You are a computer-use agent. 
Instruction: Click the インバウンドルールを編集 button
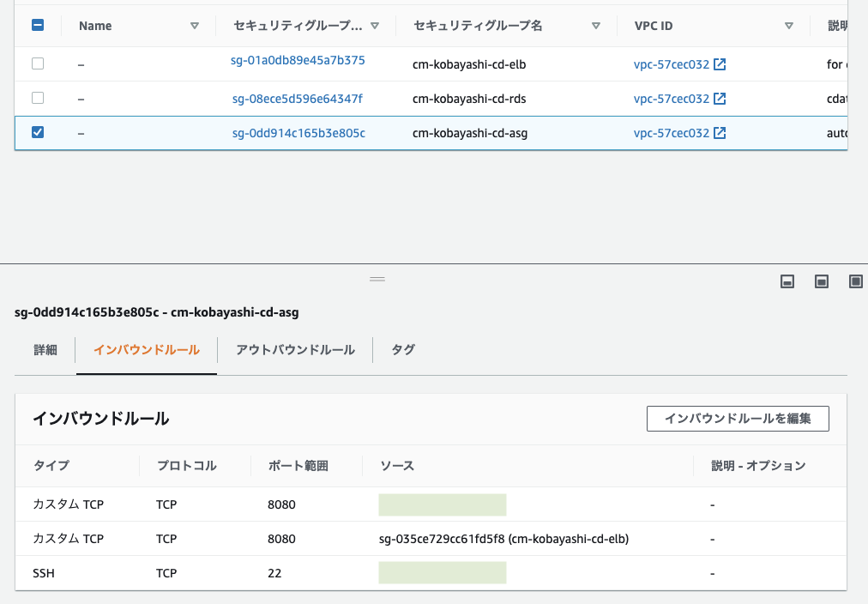738,419
